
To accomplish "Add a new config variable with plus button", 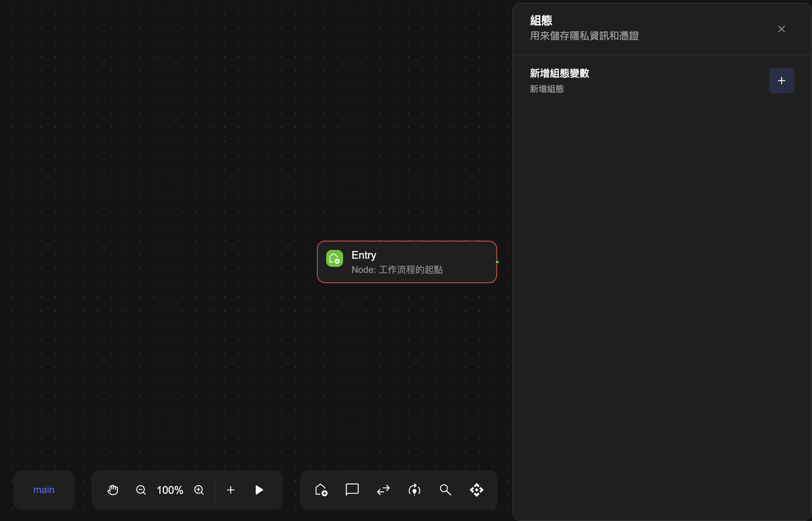I will [x=781, y=81].
